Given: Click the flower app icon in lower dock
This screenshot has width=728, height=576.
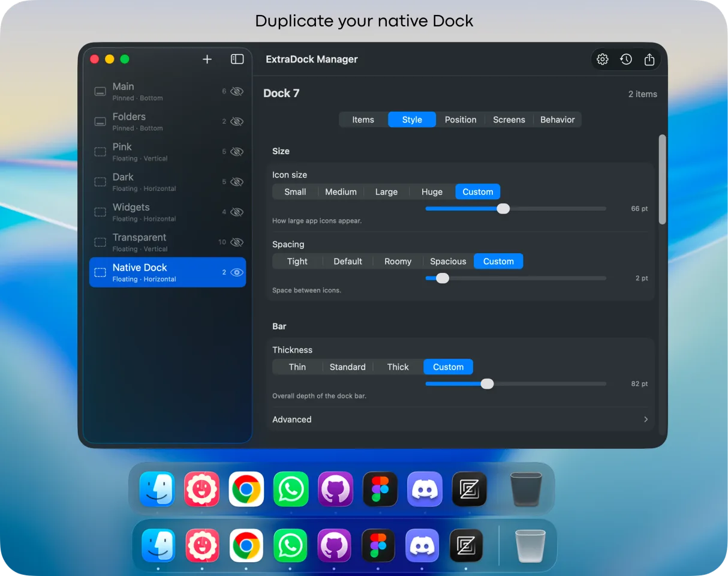Looking at the screenshot, I should (202, 545).
